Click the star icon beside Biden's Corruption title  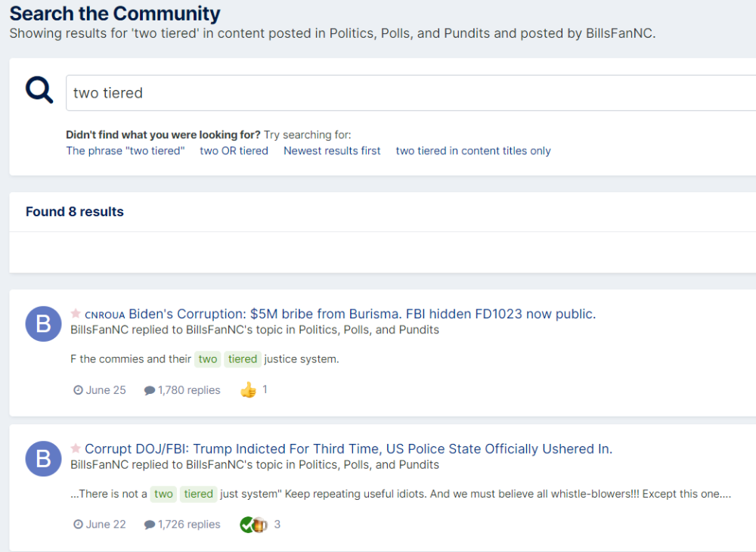[76, 313]
